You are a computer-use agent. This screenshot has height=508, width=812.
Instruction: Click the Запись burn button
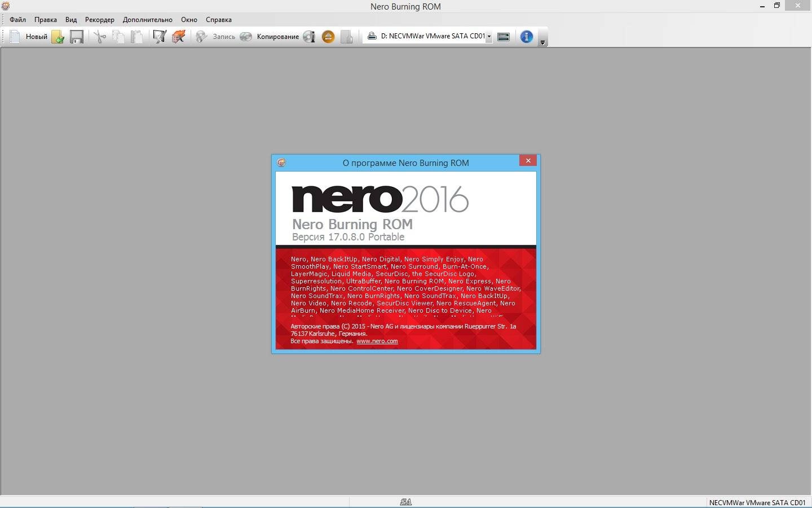224,37
